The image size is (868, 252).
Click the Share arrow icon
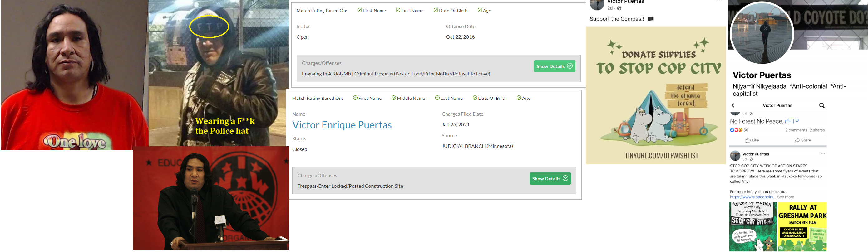pos(797,140)
